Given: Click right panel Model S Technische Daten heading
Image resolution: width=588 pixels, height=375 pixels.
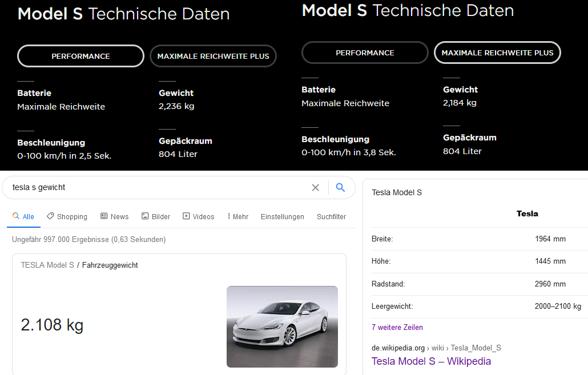Looking at the screenshot, I should click(408, 10).
